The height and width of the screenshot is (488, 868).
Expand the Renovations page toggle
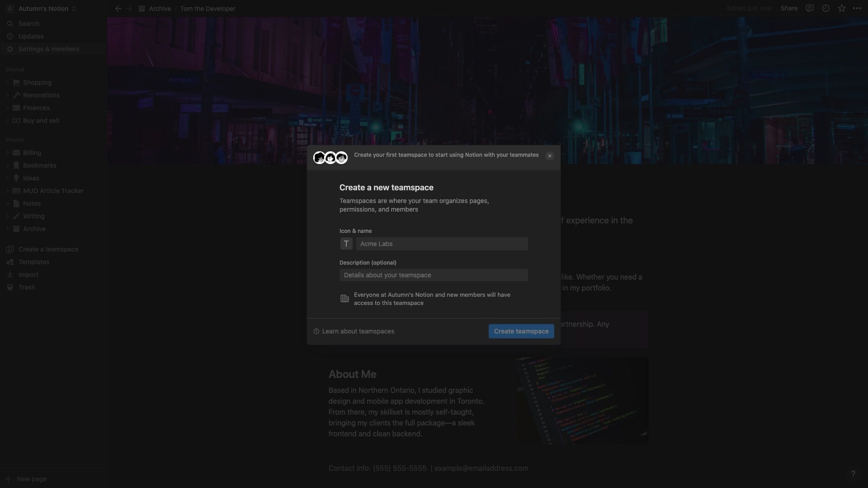[x=7, y=95]
